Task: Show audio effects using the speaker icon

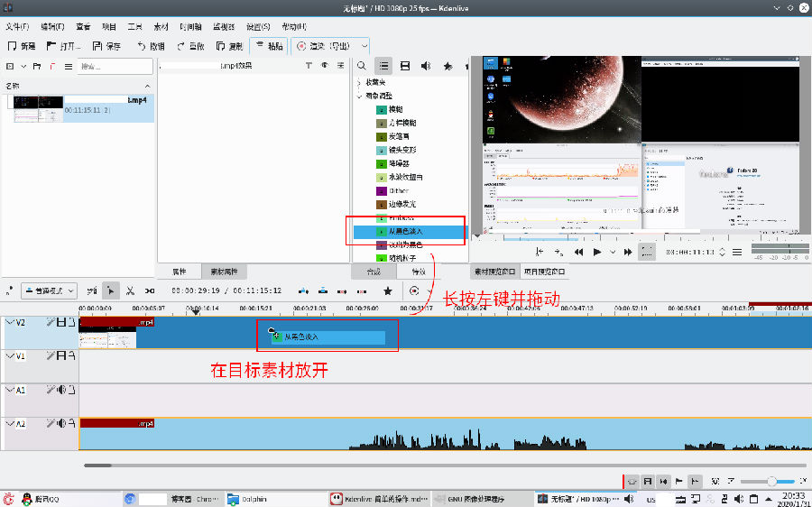Action: pos(426,66)
